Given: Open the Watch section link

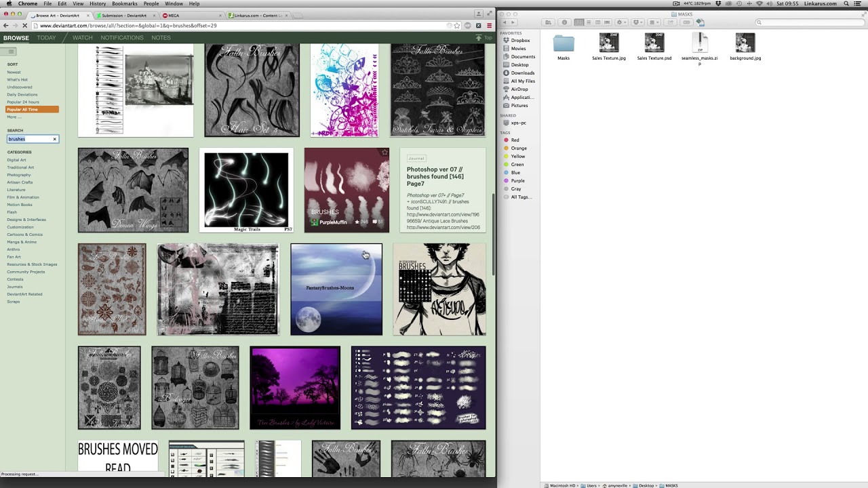Looking at the screenshot, I should [83, 38].
